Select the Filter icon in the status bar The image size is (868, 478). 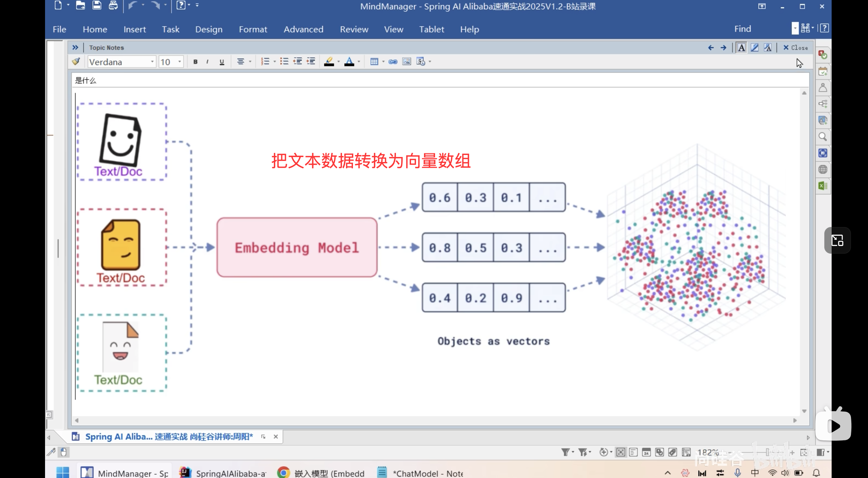pyautogui.click(x=565, y=452)
